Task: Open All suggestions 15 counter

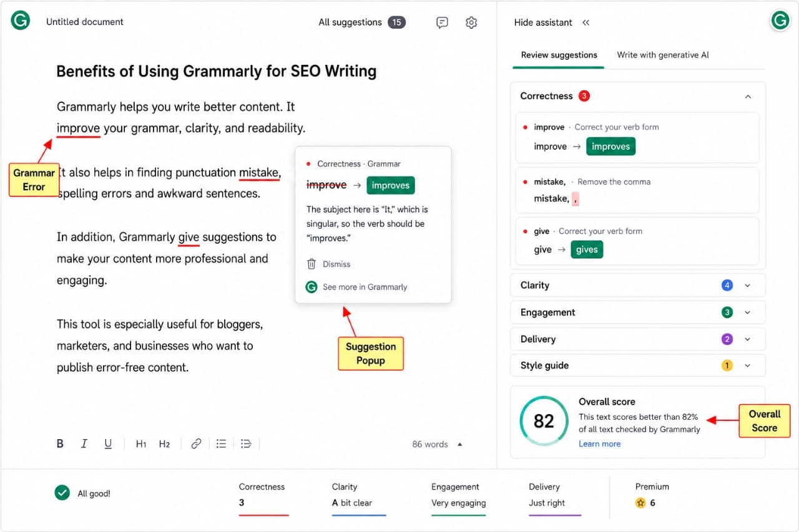Action: point(361,22)
